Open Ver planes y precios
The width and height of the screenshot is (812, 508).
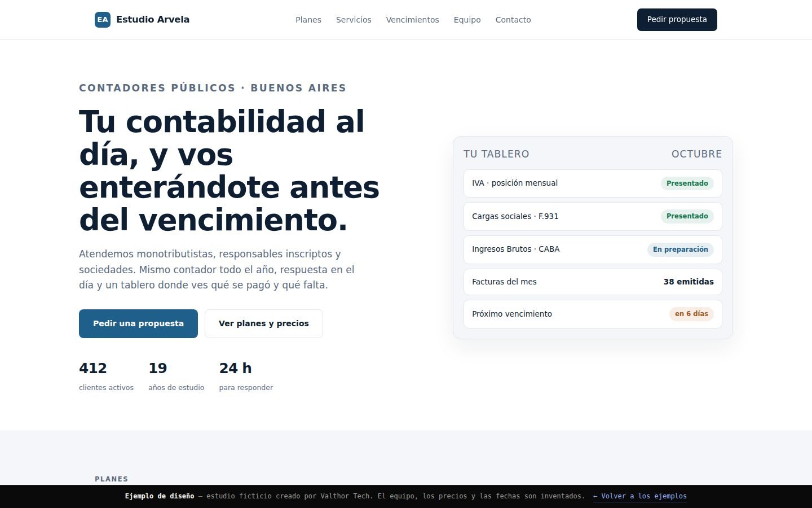(x=264, y=323)
